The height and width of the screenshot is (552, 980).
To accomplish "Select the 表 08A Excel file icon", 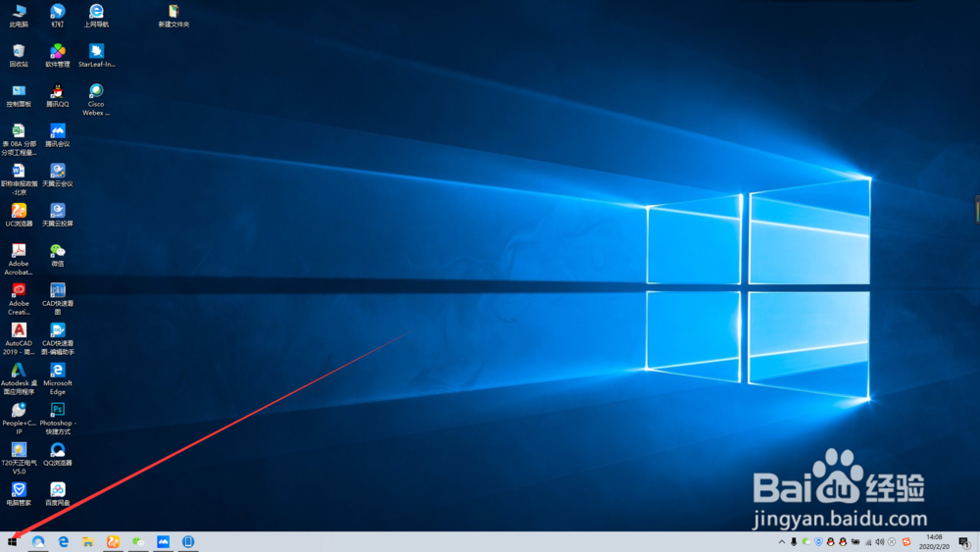I will (x=19, y=140).
